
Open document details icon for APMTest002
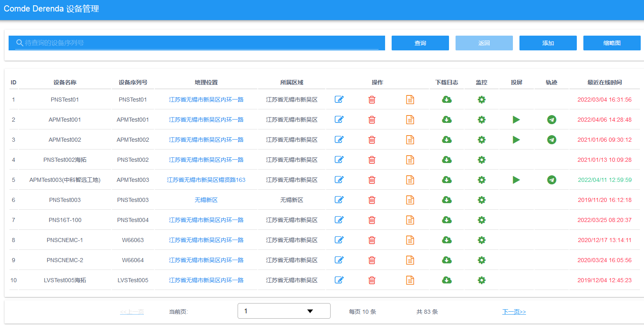click(410, 140)
